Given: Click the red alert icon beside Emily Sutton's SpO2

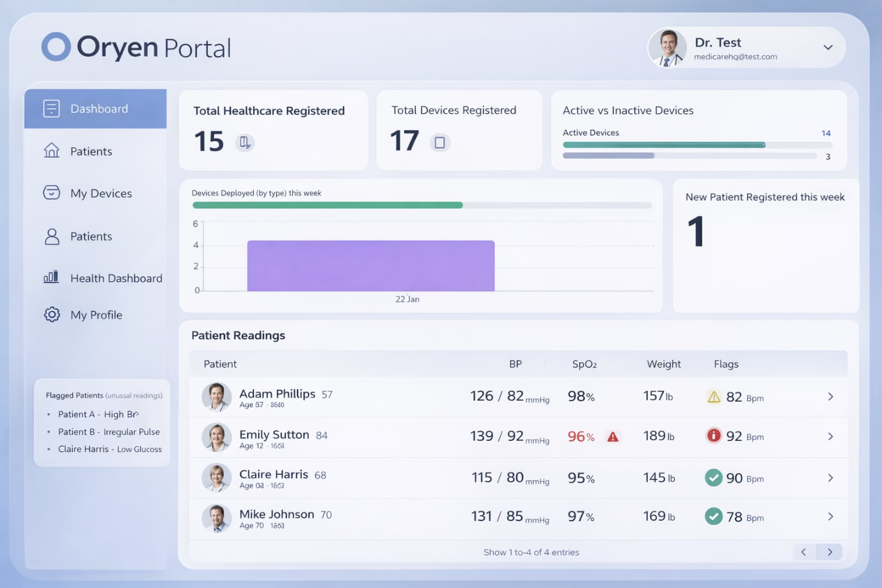Looking at the screenshot, I should point(612,437).
